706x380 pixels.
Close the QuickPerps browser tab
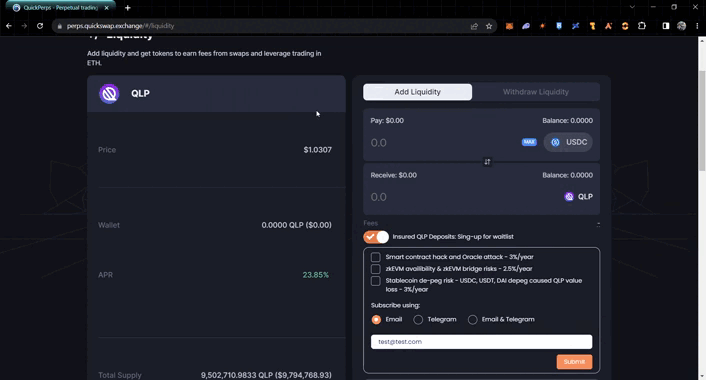coord(107,8)
